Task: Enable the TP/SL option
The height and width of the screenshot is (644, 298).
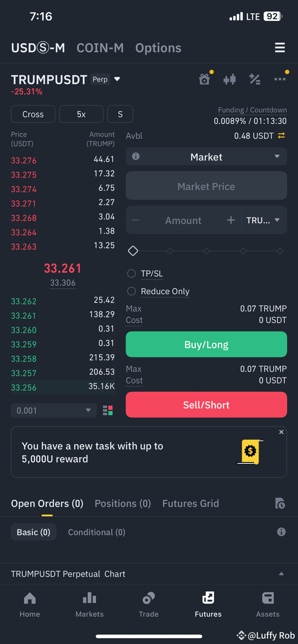Action: click(131, 273)
